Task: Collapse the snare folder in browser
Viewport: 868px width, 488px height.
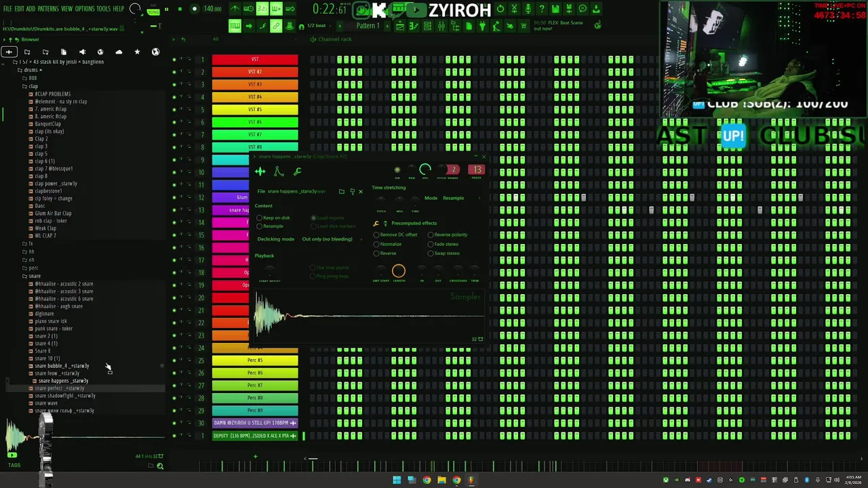Action: [x=34, y=277]
